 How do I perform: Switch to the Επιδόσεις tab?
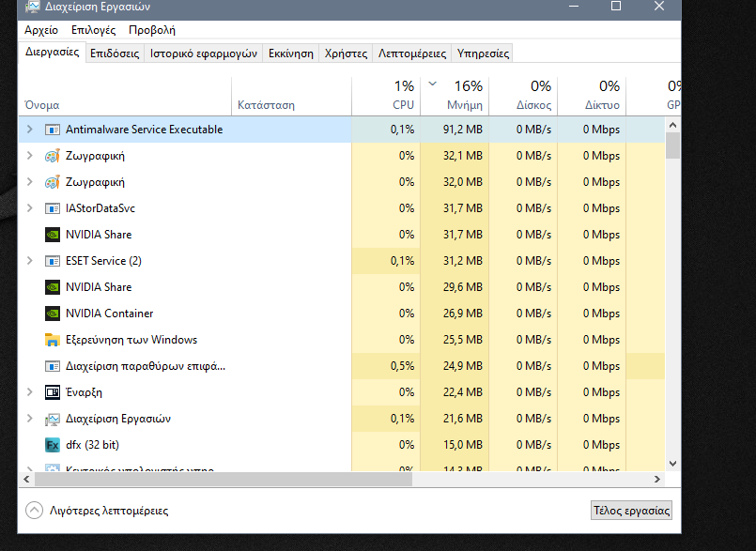click(x=115, y=54)
